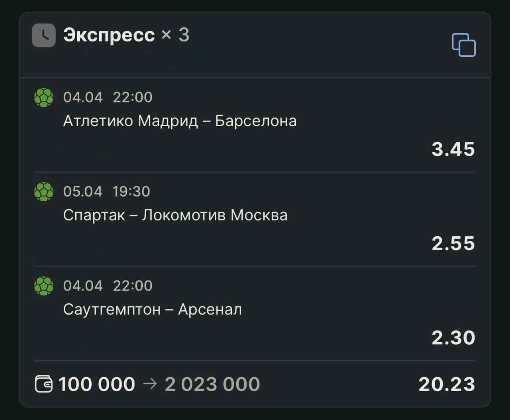Click the 2 023 000 potential payout
The height and width of the screenshot is (420, 510).
212,384
